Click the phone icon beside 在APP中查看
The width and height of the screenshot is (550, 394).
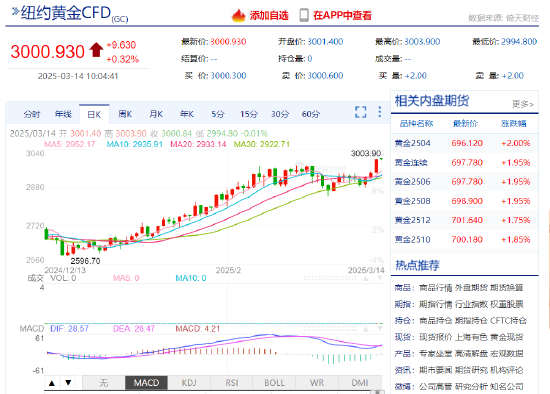tap(304, 15)
